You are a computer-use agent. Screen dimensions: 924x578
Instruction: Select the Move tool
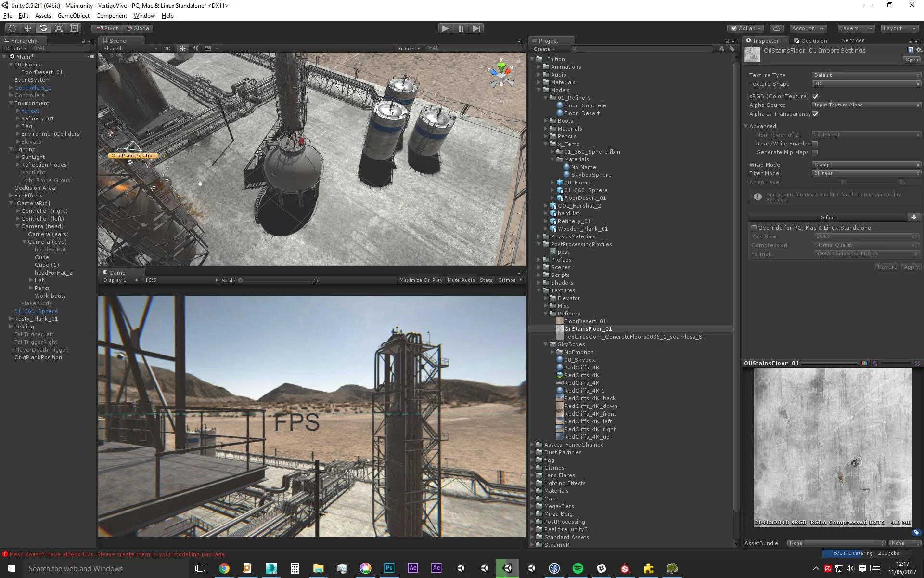28,28
